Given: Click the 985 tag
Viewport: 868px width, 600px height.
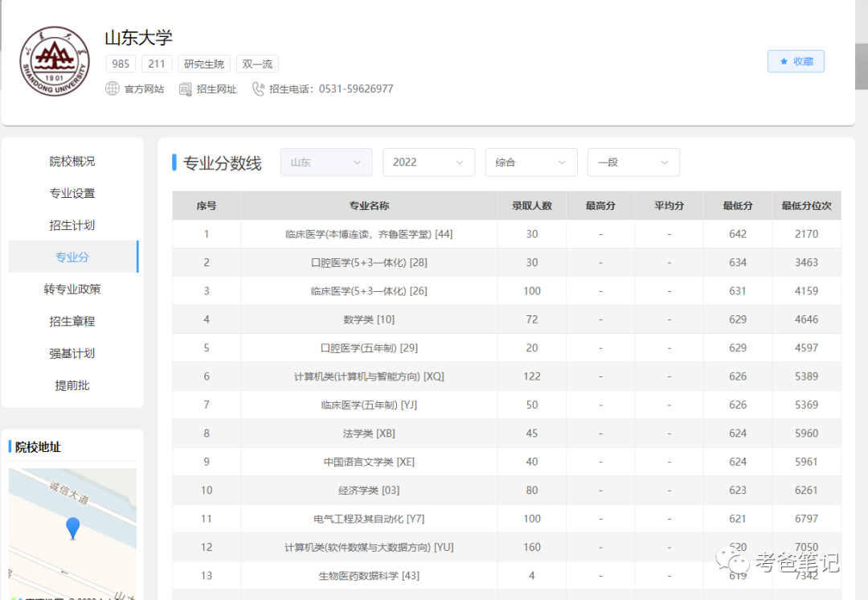Looking at the screenshot, I should (x=121, y=64).
